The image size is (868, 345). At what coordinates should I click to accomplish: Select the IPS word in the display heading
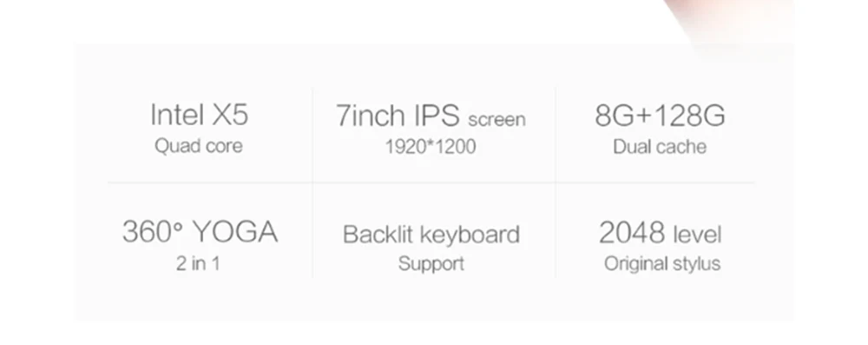pyautogui.click(x=437, y=116)
